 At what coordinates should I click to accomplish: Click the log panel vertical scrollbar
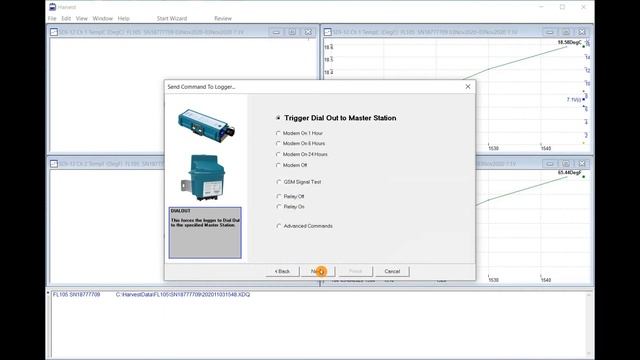pos(589,324)
